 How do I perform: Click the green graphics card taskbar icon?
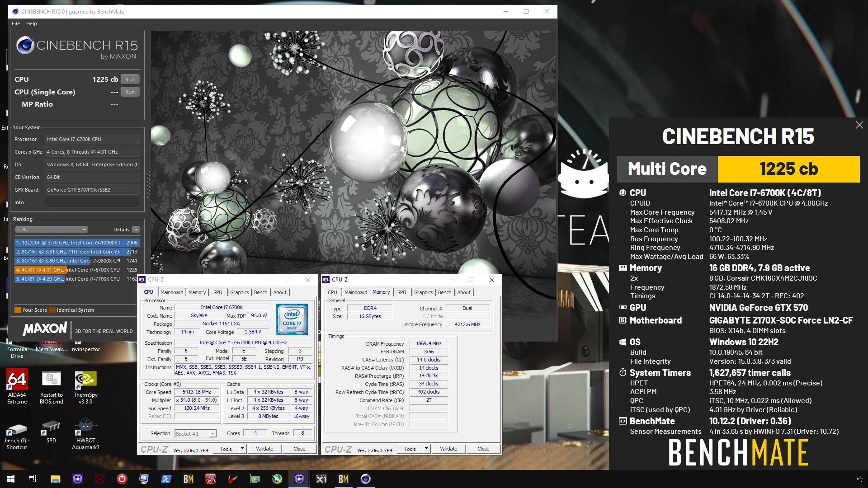(255, 479)
